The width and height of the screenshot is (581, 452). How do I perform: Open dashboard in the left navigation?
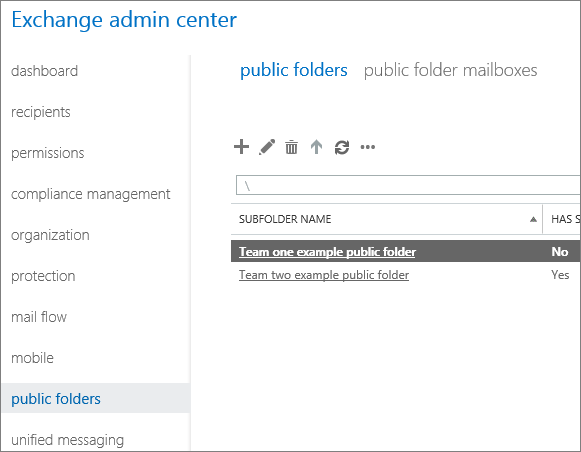[44, 71]
